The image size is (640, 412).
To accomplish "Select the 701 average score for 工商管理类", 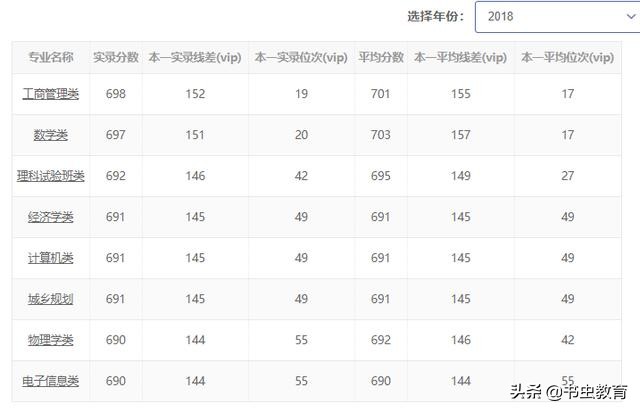I will click(x=381, y=94).
